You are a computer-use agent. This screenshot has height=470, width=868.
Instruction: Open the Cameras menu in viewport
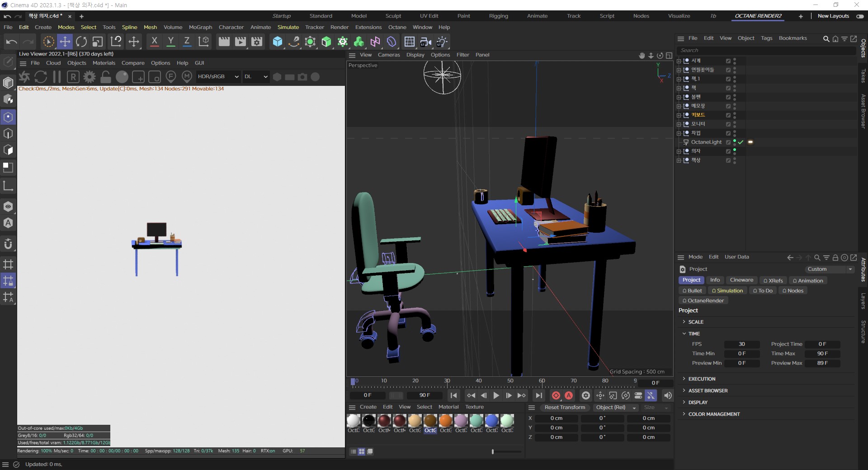pos(389,55)
